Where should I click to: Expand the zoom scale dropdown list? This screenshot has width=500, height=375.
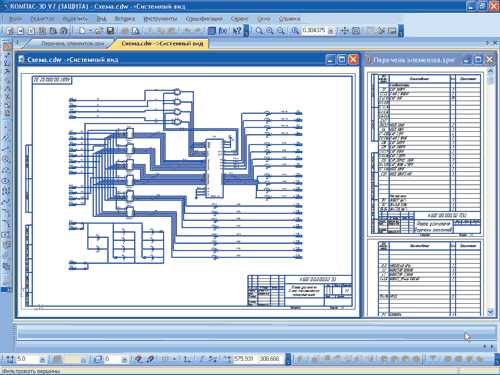tap(330, 31)
